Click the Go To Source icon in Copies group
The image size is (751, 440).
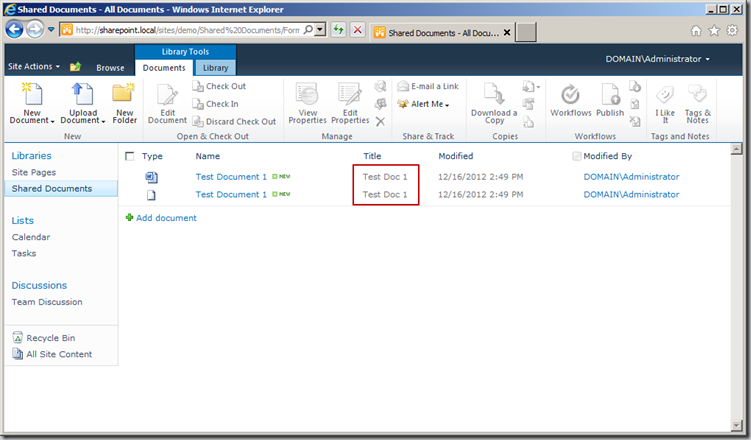528,122
